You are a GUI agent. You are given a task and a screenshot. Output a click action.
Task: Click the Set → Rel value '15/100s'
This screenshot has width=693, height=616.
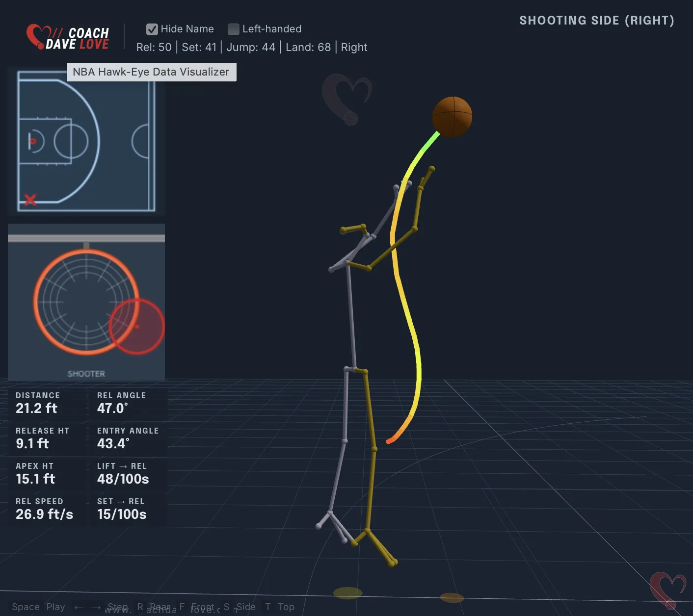tap(122, 514)
